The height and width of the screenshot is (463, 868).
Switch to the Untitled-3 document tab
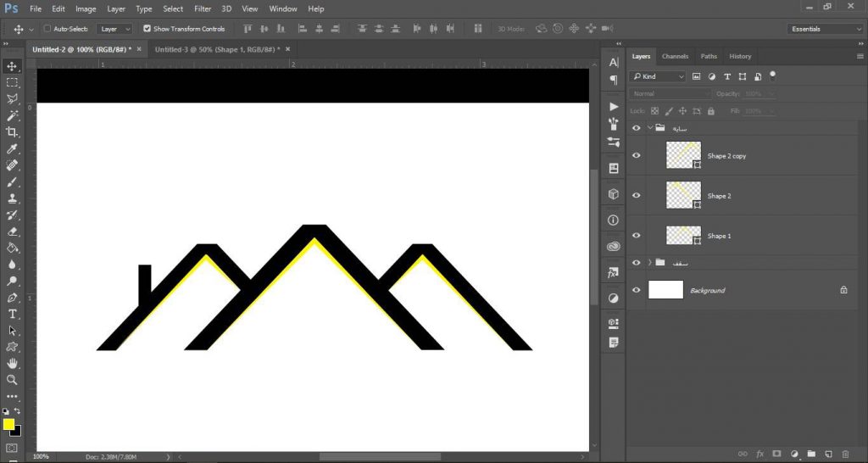217,49
